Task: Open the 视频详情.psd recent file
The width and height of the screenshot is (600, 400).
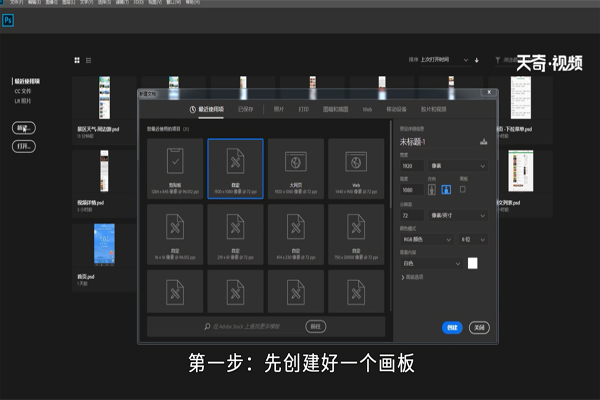Action: [104, 183]
